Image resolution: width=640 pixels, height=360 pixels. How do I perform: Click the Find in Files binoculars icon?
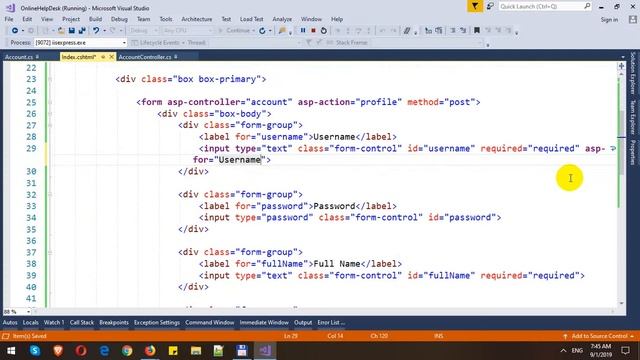(282, 31)
